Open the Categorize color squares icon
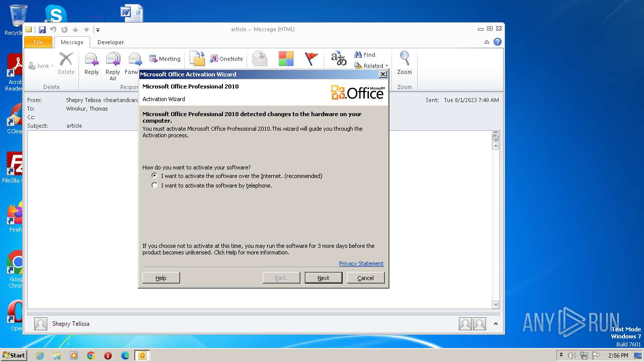The height and width of the screenshot is (362, 644). coord(286,59)
